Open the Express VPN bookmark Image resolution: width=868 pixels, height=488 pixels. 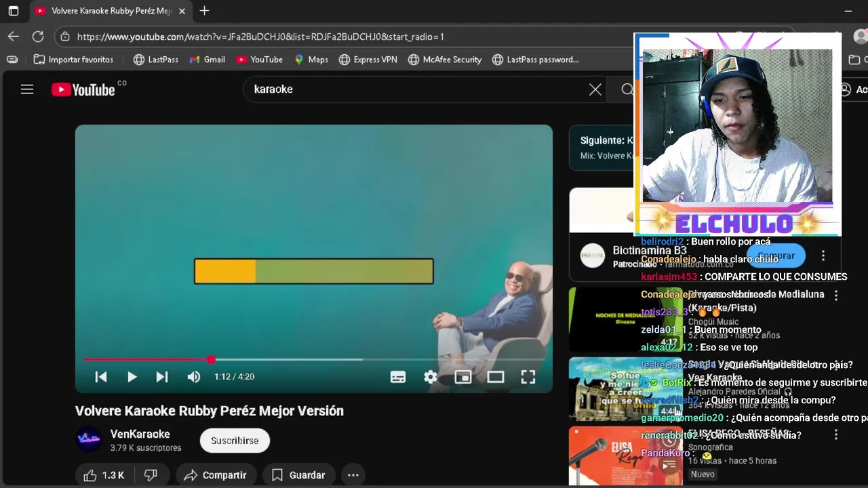(368, 60)
